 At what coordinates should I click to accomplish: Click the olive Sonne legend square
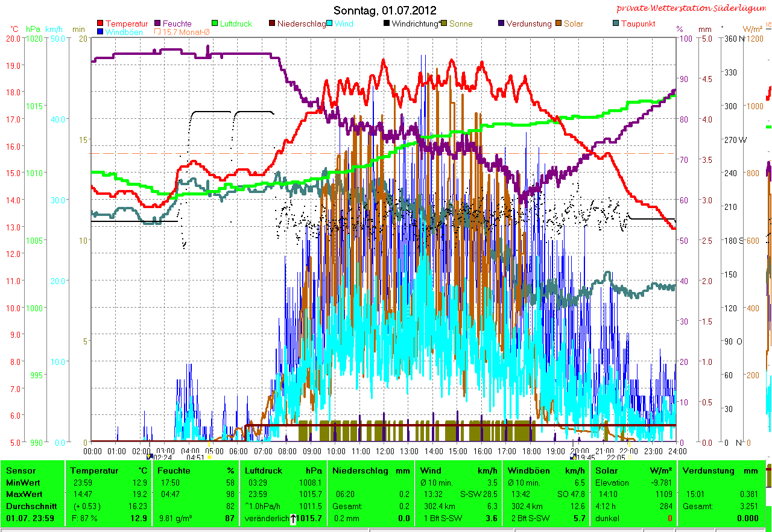[444, 24]
